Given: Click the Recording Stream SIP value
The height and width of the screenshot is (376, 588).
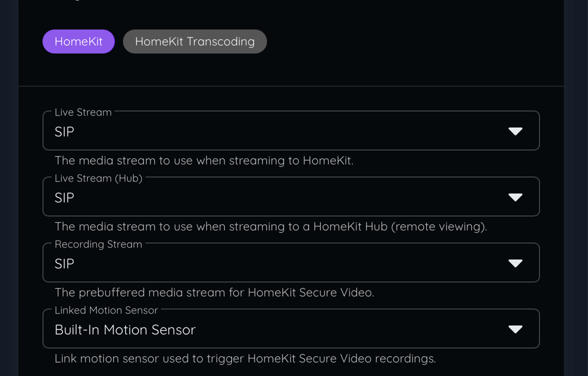Looking at the screenshot, I should click(x=64, y=263).
